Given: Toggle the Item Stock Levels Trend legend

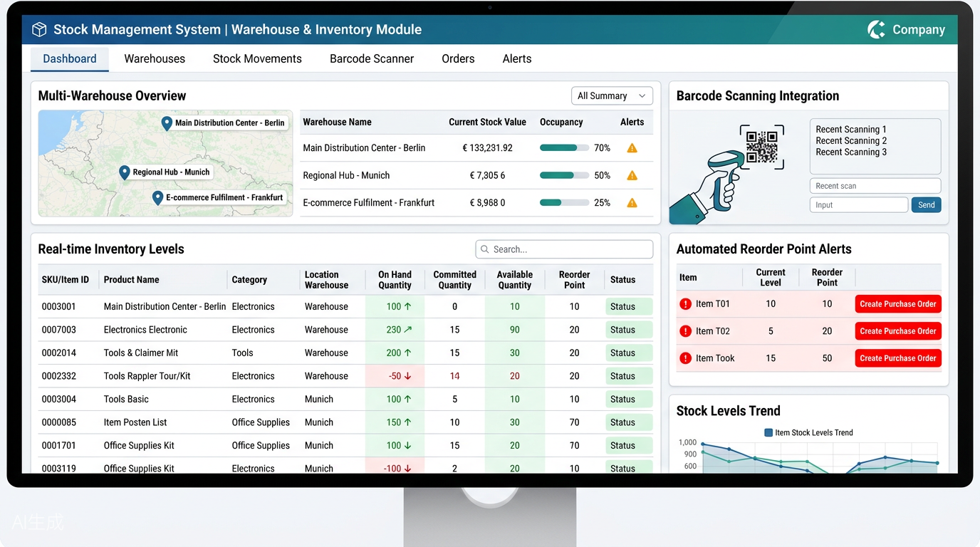Looking at the screenshot, I should point(808,432).
